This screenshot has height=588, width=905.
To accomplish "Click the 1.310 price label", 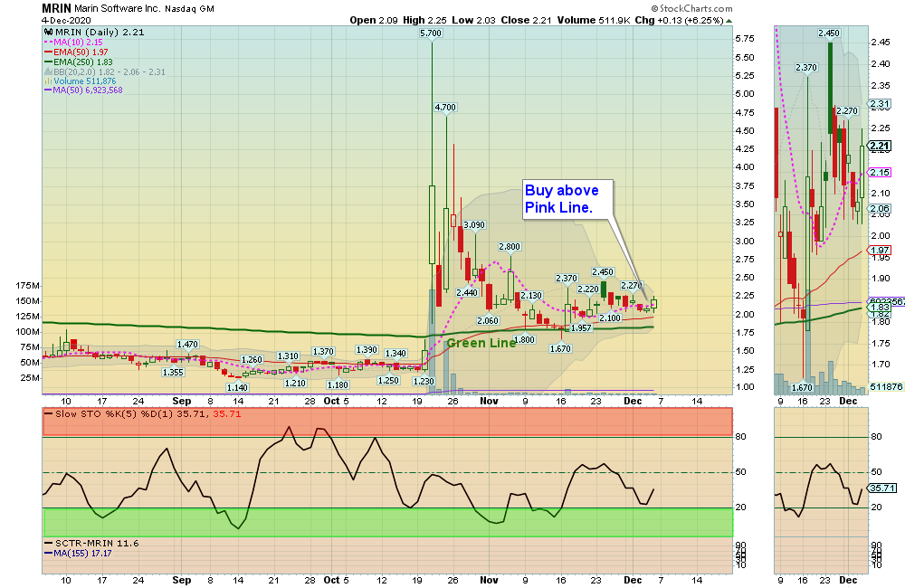I will (288, 356).
